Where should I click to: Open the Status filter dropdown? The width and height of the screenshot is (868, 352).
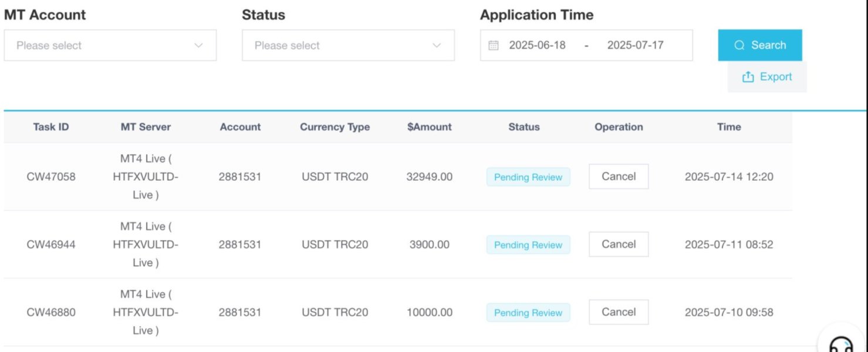point(348,46)
